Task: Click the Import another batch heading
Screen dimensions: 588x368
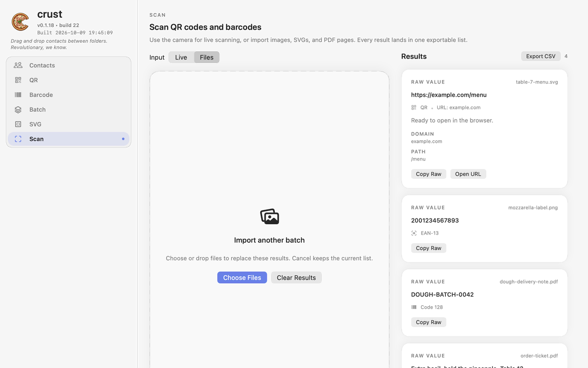Action: [269, 240]
